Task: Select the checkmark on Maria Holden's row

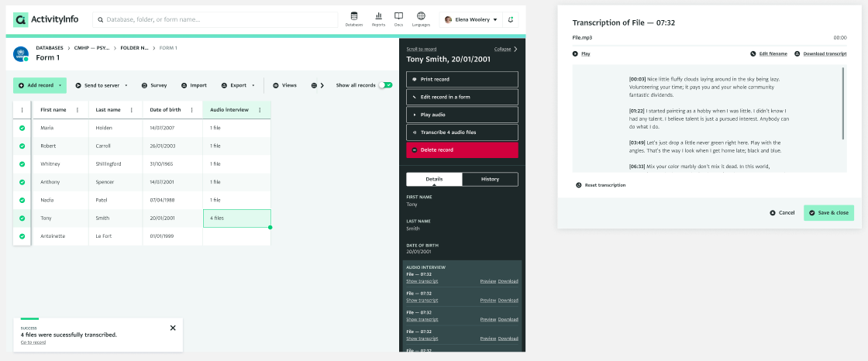Action: (x=22, y=128)
